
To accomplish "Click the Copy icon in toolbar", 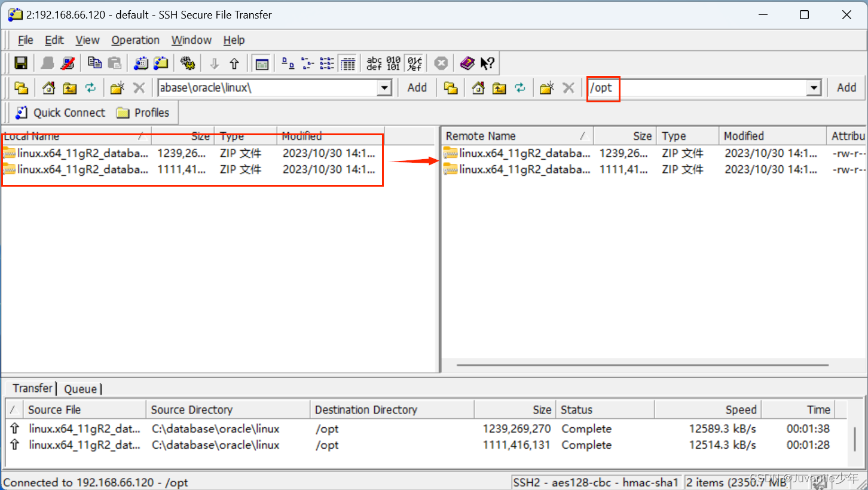I will point(94,63).
